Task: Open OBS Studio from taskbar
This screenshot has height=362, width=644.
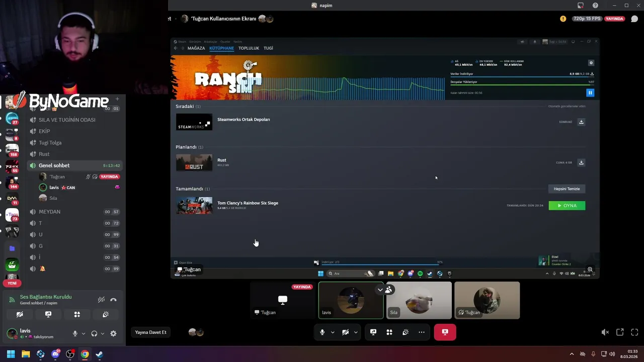Action: [x=70, y=354]
